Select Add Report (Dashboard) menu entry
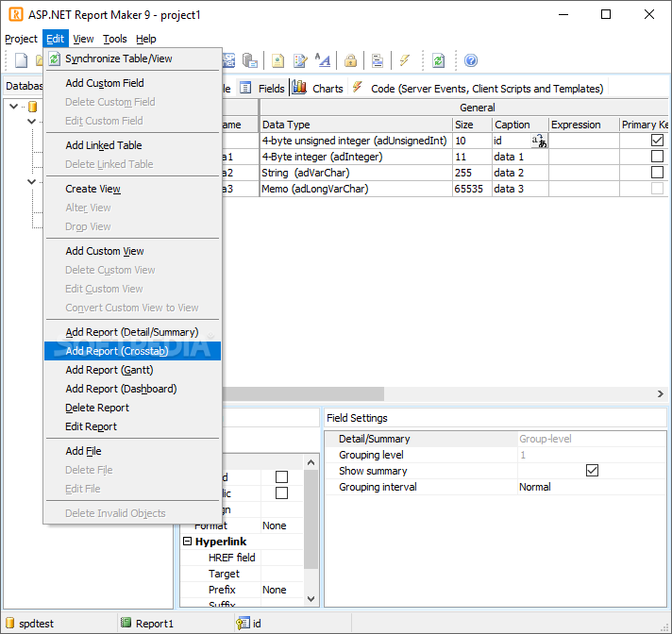 point(132,389)
